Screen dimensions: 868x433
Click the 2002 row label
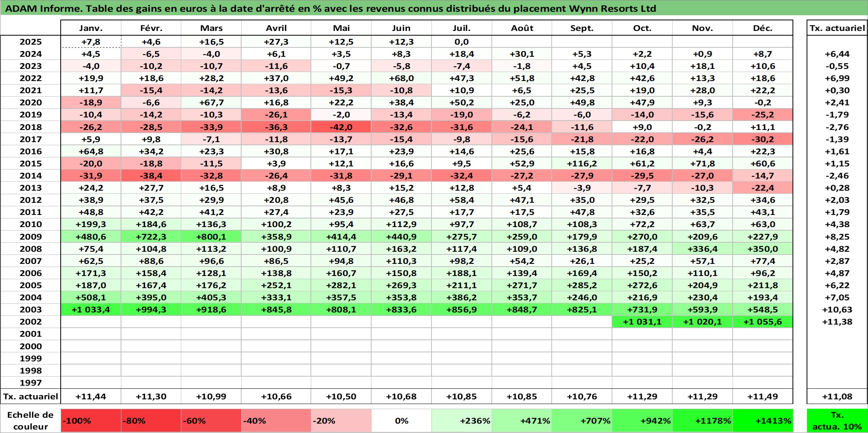pyautogui.click(x=31, y=321)
